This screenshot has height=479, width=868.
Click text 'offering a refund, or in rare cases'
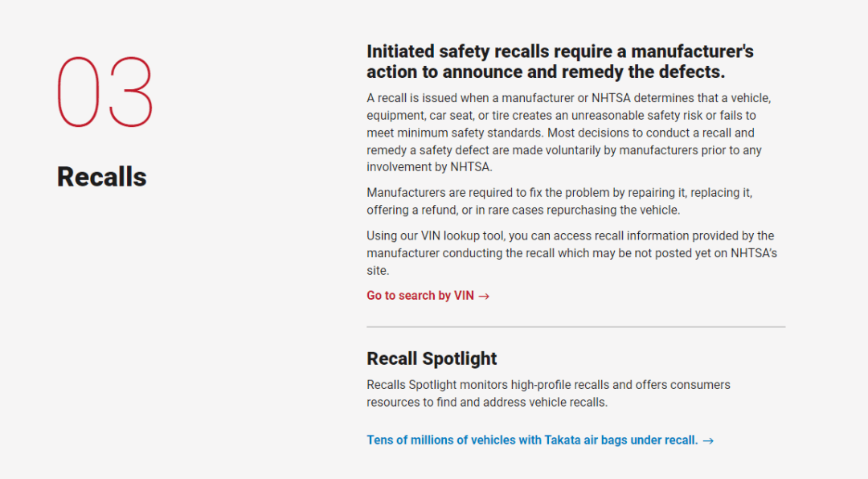coord(523,211)
